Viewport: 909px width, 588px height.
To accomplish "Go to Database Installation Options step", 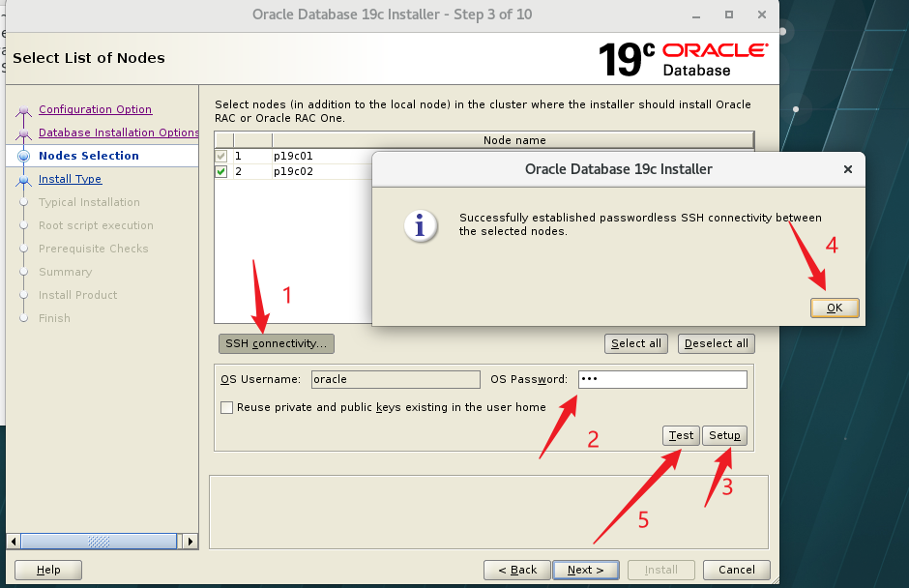I will click(118, 132).
